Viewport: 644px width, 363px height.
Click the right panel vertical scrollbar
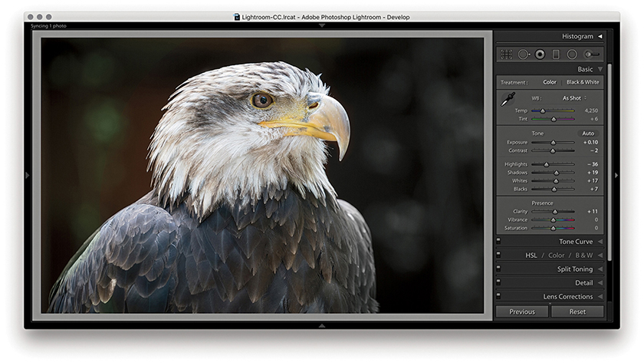click(609, 162)
